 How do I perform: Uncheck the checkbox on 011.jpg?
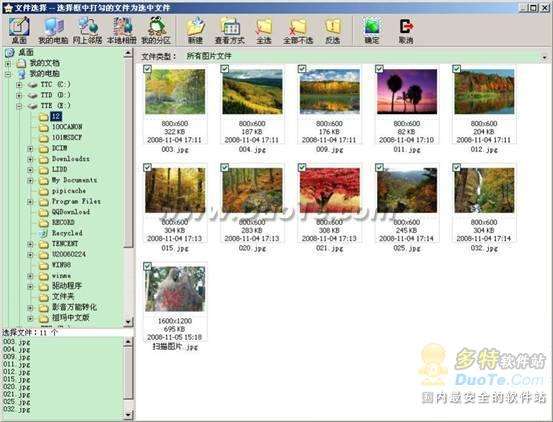coord(379,69)
